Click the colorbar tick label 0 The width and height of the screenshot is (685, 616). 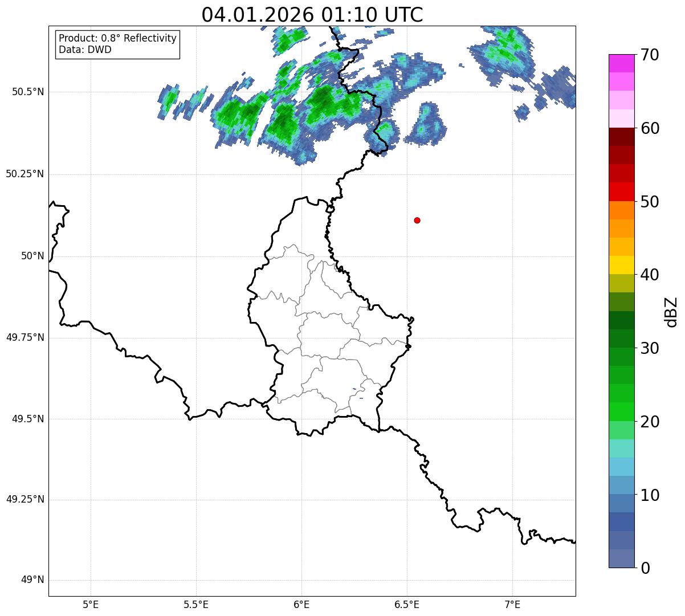[x=645, y=568]
